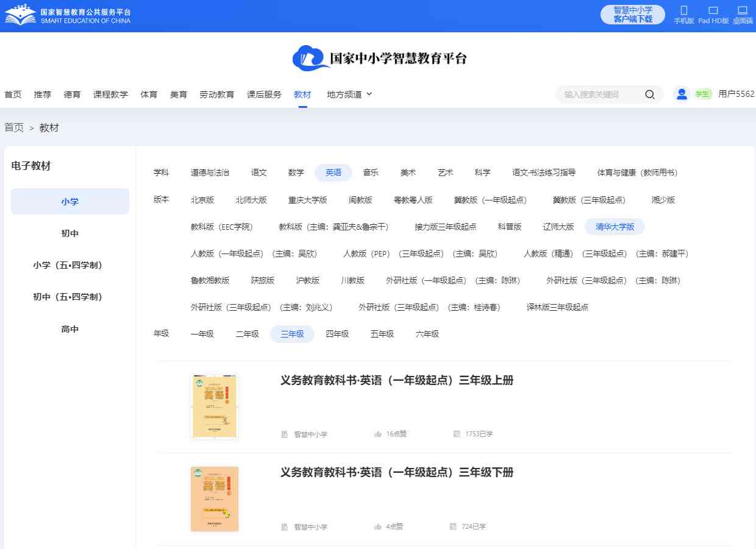
Task: Choose the 道德与法治 subject filter
Action: tap(210, 172)
